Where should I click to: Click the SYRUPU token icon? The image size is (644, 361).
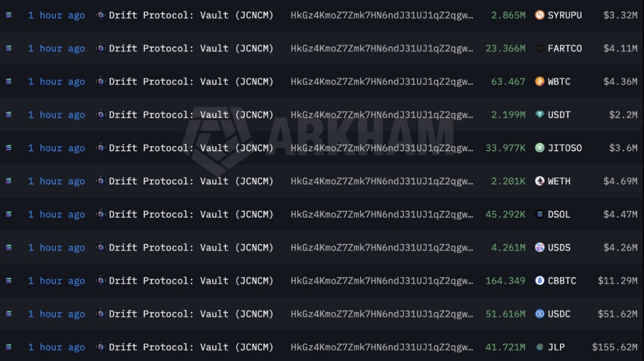click(x=539, y=15)
